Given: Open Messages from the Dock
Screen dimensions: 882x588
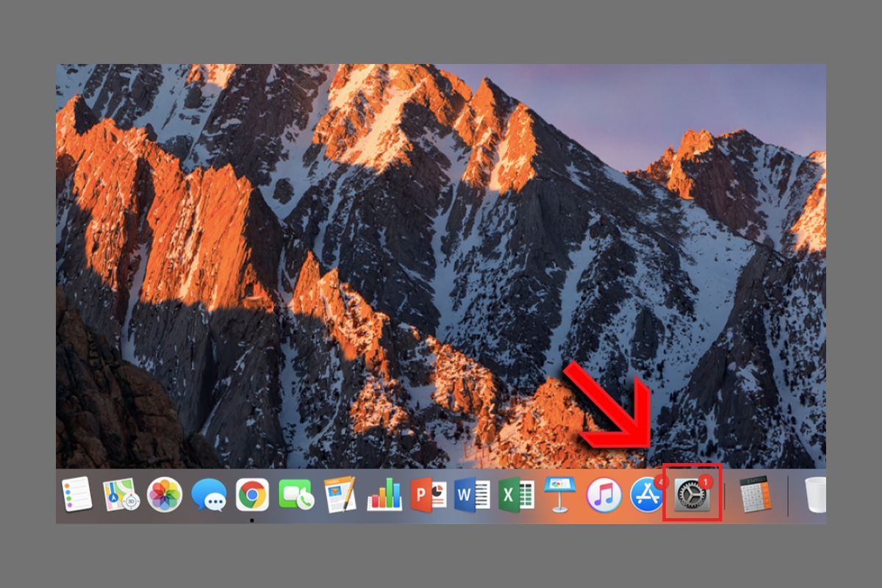Looking at the screenshot, I should click(x=208, y=495).
